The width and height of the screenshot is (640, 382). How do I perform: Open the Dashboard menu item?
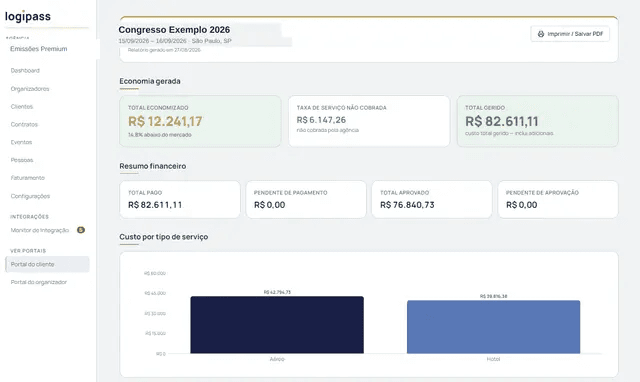coord(25,71)
